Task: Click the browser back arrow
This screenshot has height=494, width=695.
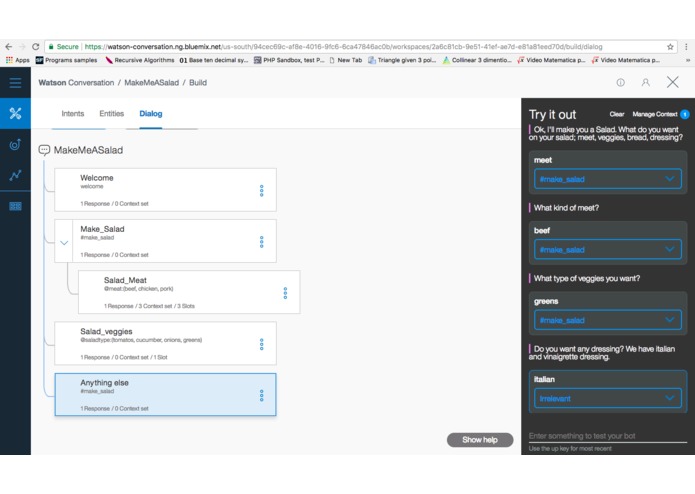Action: [8, 47]
